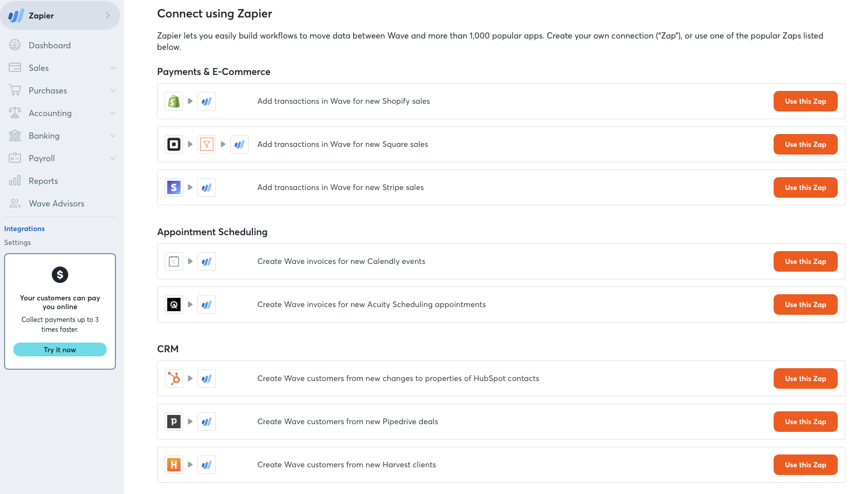The image size is (868, 494).
Task: Use this Zap for HubSpot contacts
Action: [x=805, y=378]
